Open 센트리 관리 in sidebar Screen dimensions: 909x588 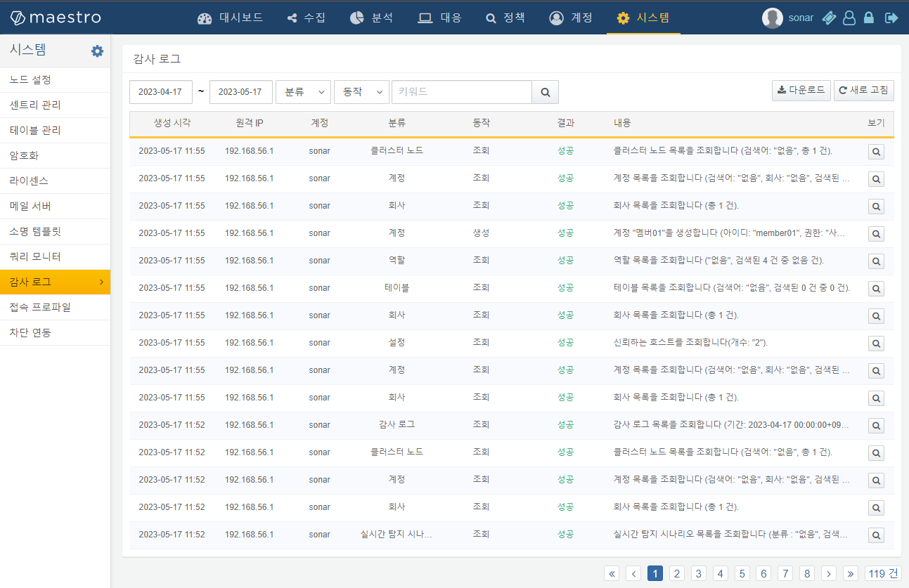click(x=55, y=105)
